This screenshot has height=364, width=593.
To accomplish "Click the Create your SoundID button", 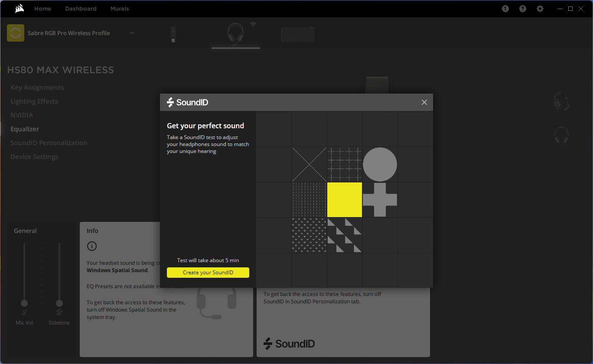I will point(208,273).
